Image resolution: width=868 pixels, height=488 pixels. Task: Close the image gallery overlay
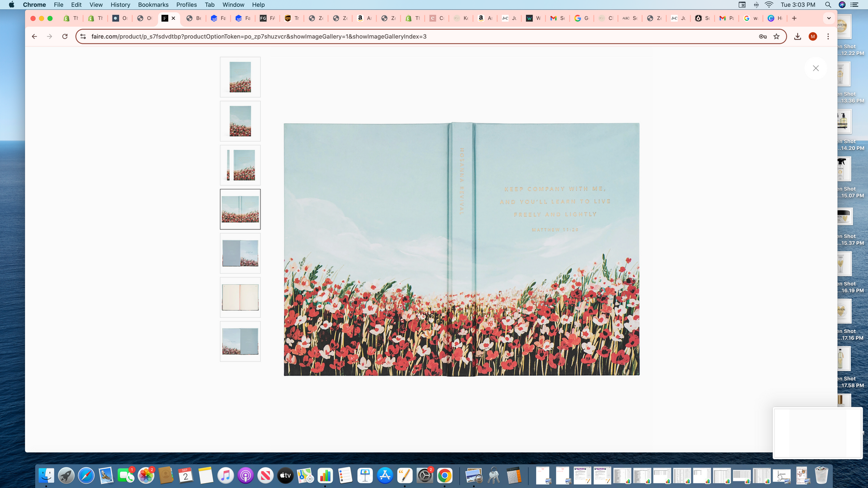815,68
